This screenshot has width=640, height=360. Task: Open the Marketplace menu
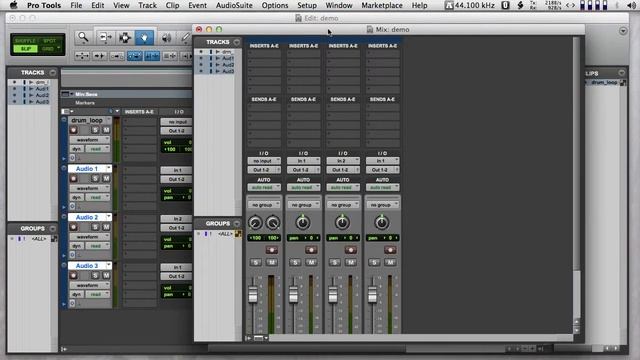click(x=382, y=5)
